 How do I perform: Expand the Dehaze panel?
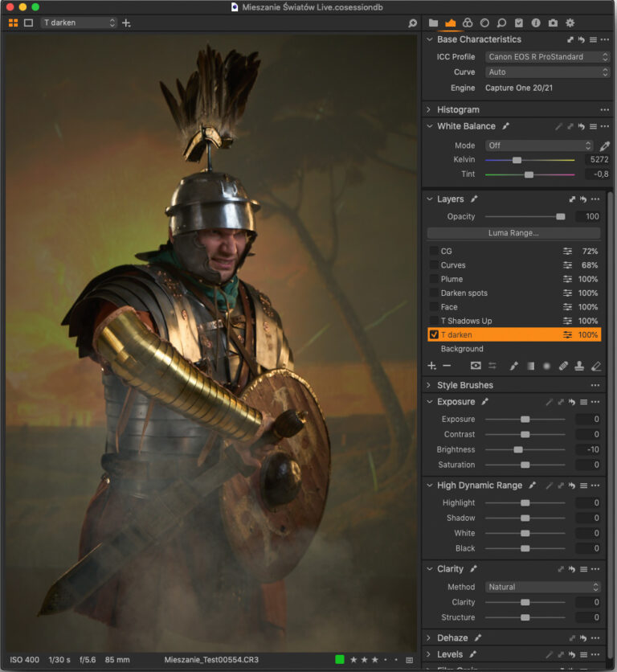(428, 637)
